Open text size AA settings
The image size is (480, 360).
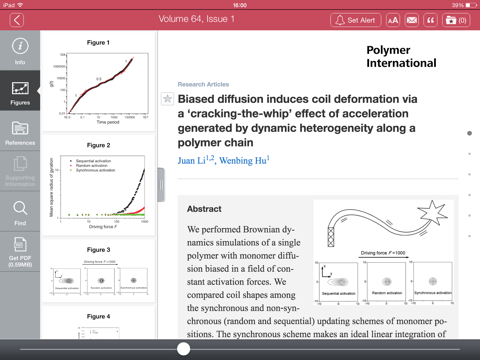[393, 20]
